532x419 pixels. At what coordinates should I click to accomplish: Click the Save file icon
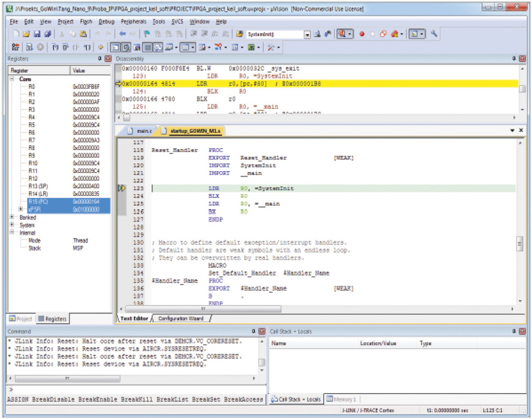click(x=37, y=34)
